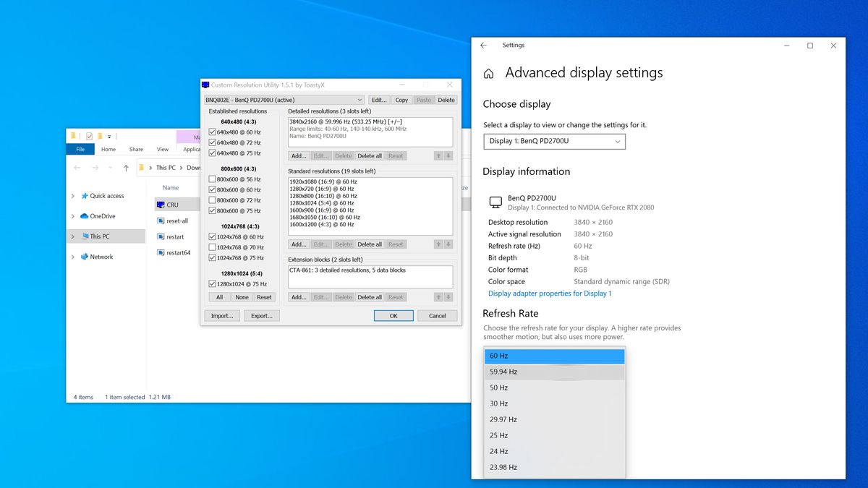
Task: Expand Quick access in the Explorer sidebar
Action: pyautogui.click(x=72, y=195)
